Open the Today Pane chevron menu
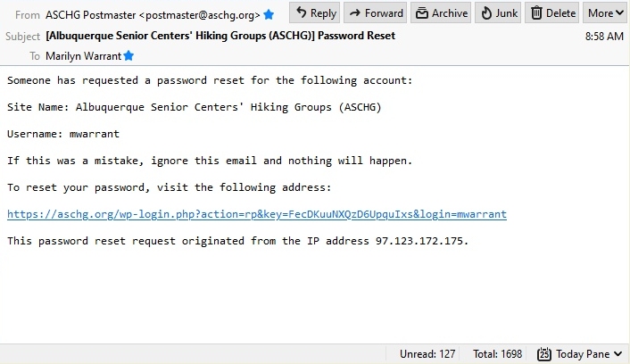The image size is (630, 364). [618, 354]
